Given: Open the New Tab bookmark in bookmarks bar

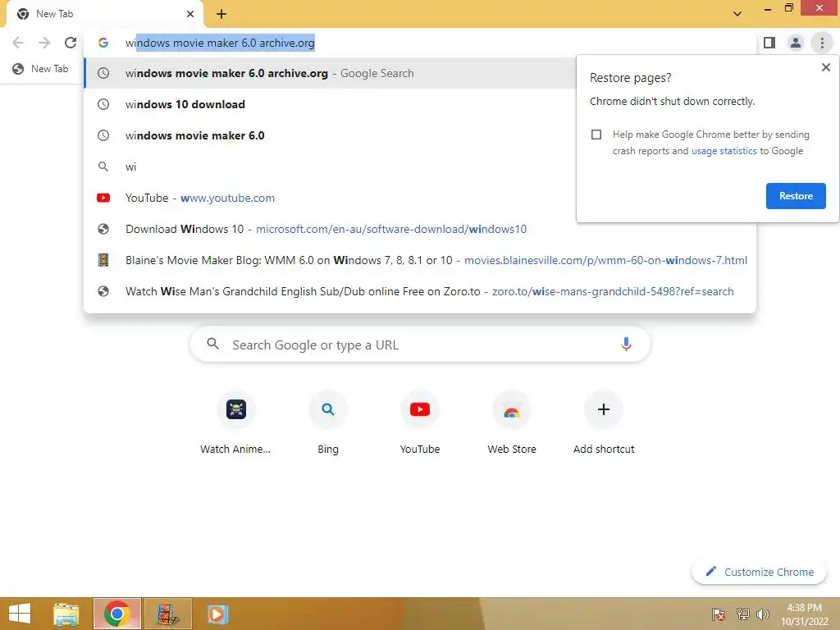Looking at the screenshot, I should (41, 69).
